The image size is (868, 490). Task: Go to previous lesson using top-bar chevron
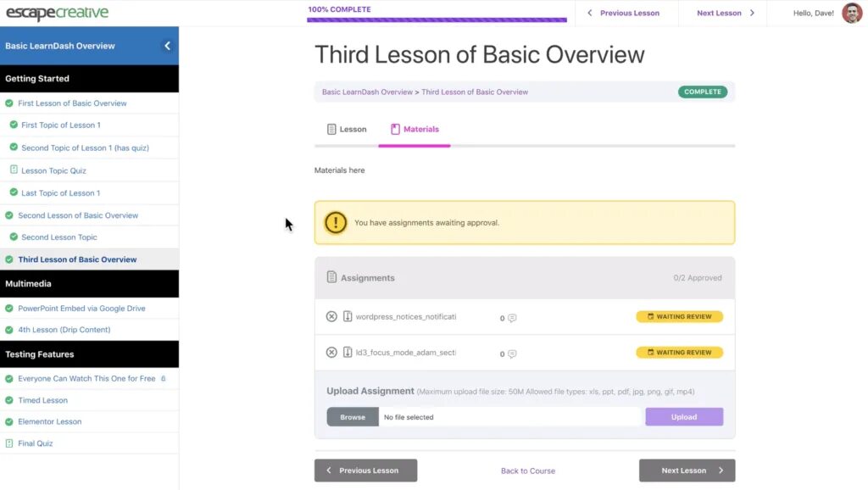click(x=590, y=13)
